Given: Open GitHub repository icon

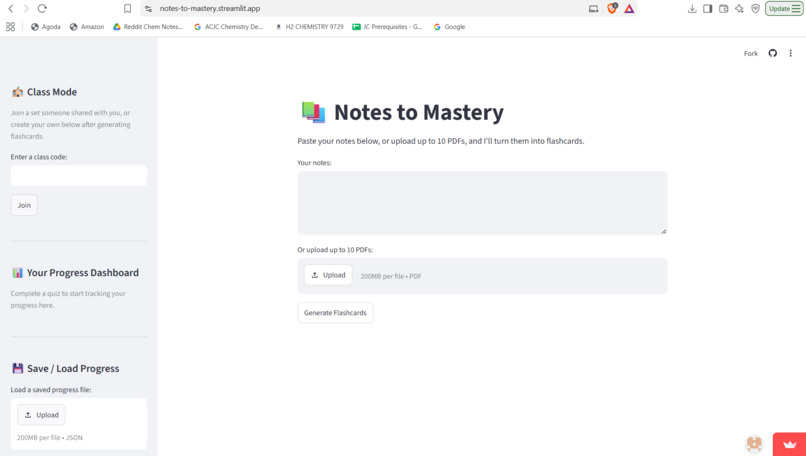Looking at the screenshot, I should tap(773, 53).
